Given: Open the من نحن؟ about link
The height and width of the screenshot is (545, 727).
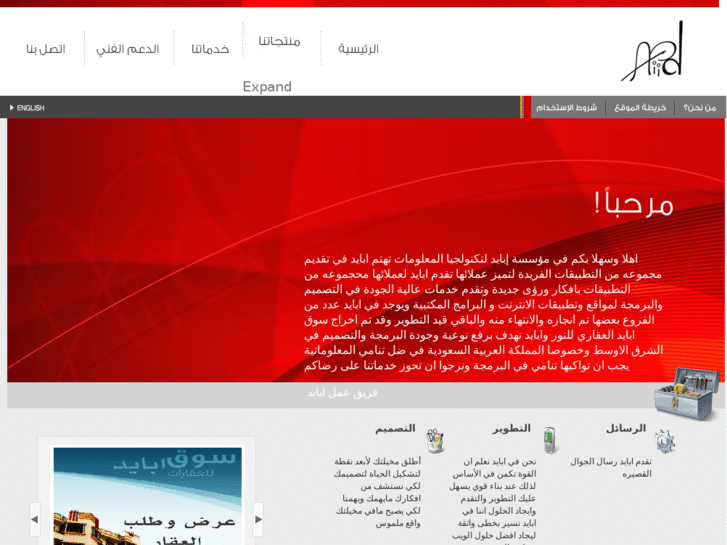Looking at the screenshot, I should tap(700, 108).
